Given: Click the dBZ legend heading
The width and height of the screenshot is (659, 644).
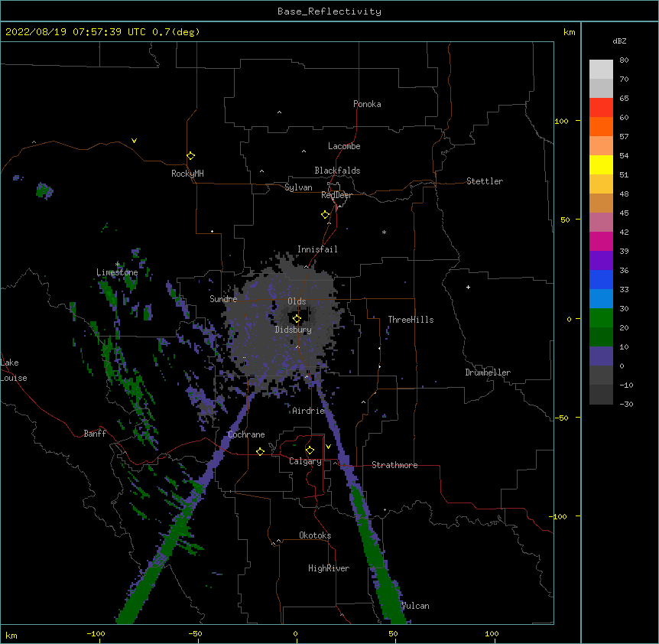Looking at the screenshot, I should coord(619,41).
